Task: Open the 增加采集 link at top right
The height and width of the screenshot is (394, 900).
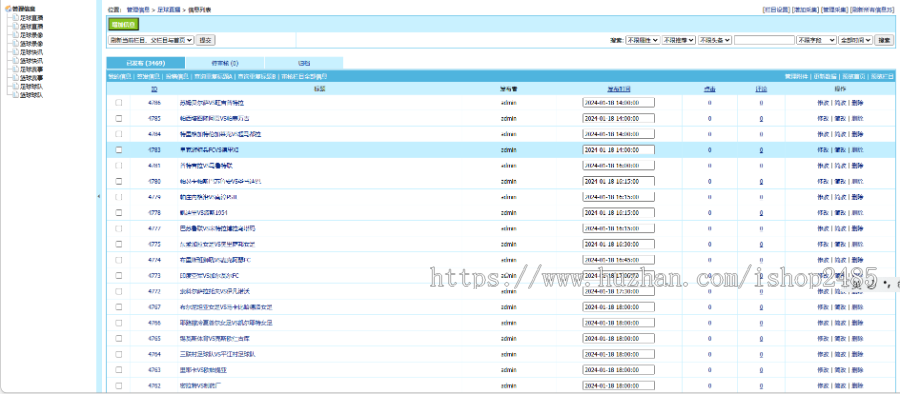Action: (805, 10)
